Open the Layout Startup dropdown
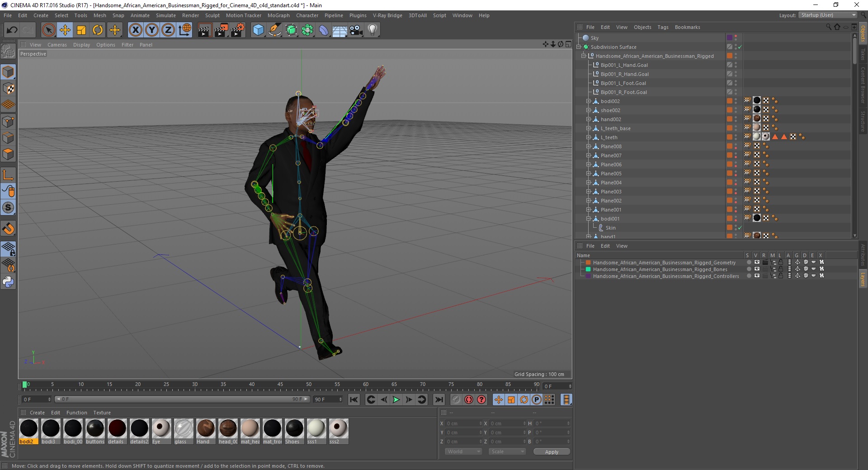The height and width of the screenshot is (470, 868). click(828, 15)
